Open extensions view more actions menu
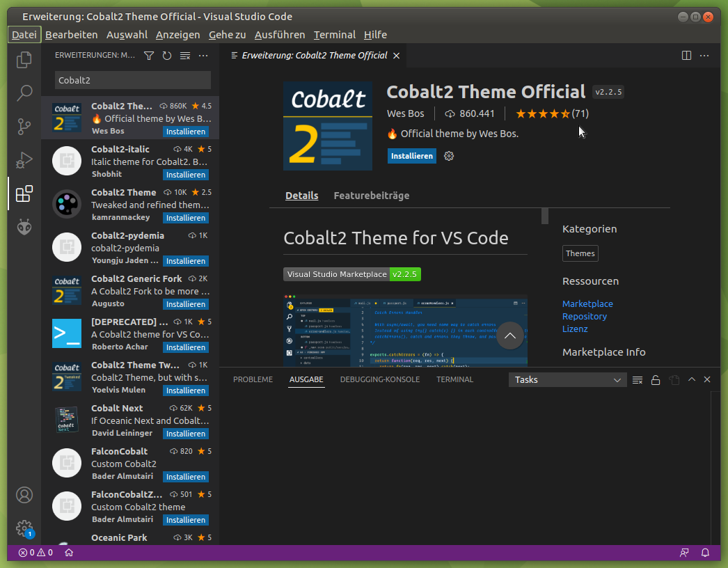The height and width of the screenshot is (568, 728). [203, 56]
